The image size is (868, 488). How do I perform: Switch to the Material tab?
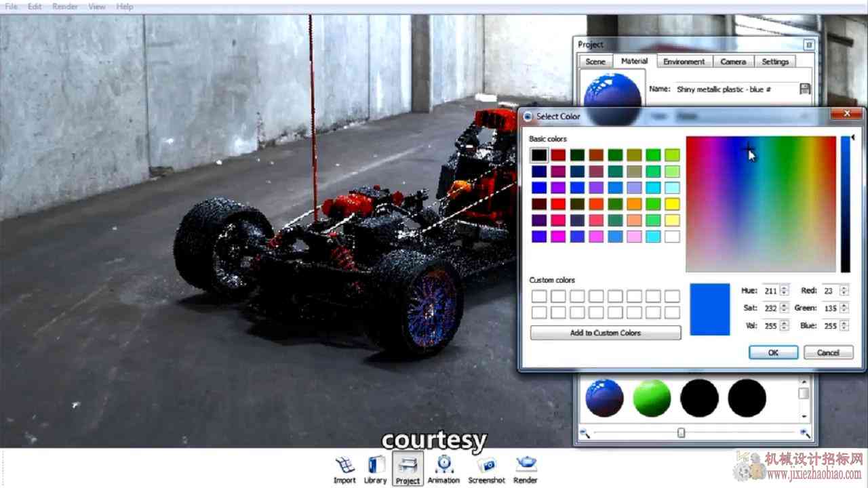pyautogui.click(x=635, y=60)
